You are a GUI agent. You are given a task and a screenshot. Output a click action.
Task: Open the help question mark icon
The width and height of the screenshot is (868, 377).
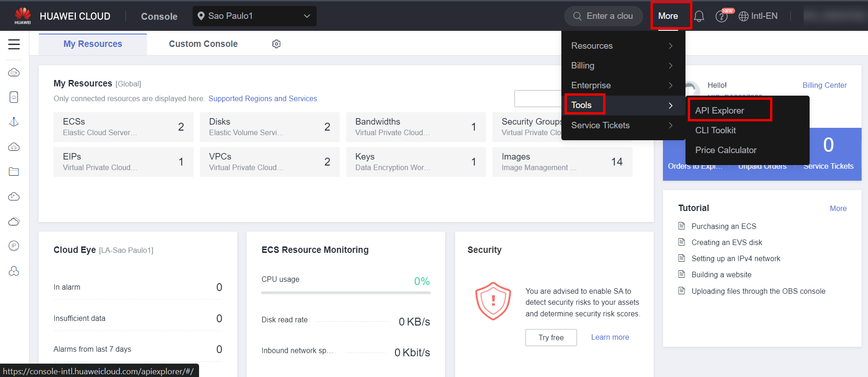(721, 17)
